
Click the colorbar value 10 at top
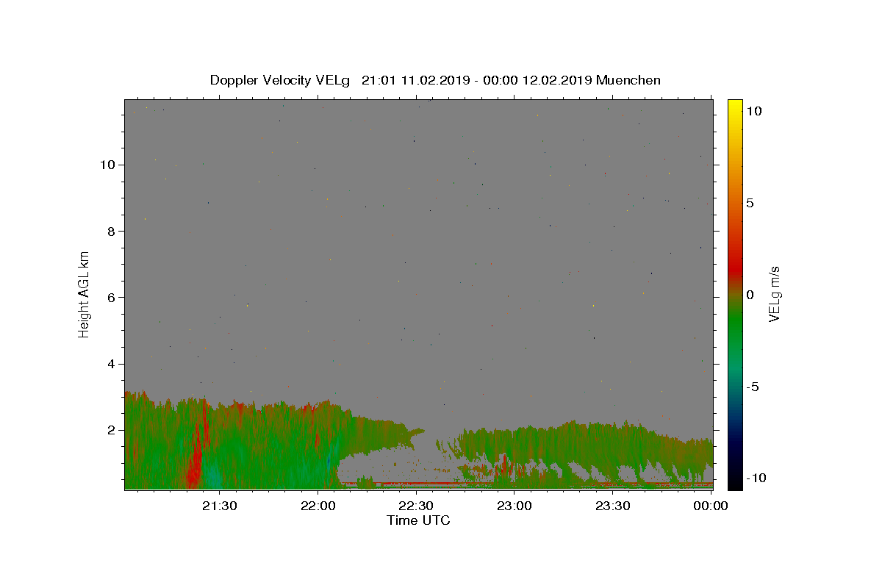point(753,111)
